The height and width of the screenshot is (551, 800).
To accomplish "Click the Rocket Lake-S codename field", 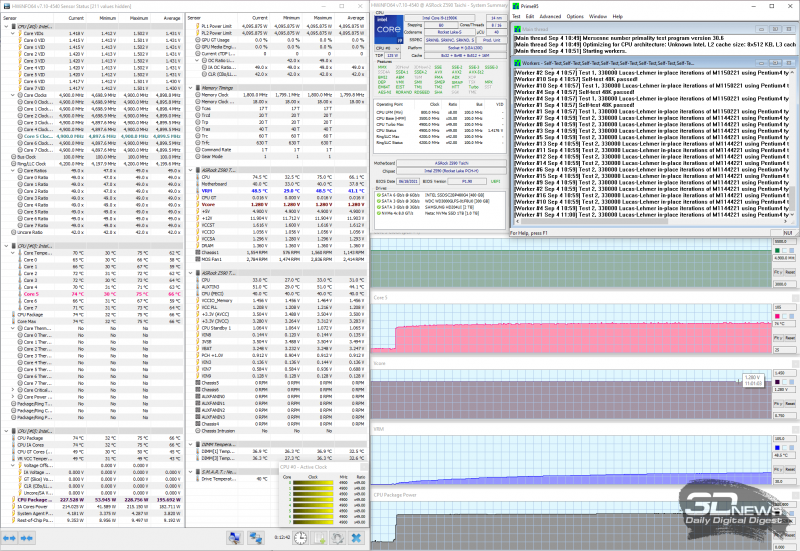I will pyautogui.click(x=449, y=32).
